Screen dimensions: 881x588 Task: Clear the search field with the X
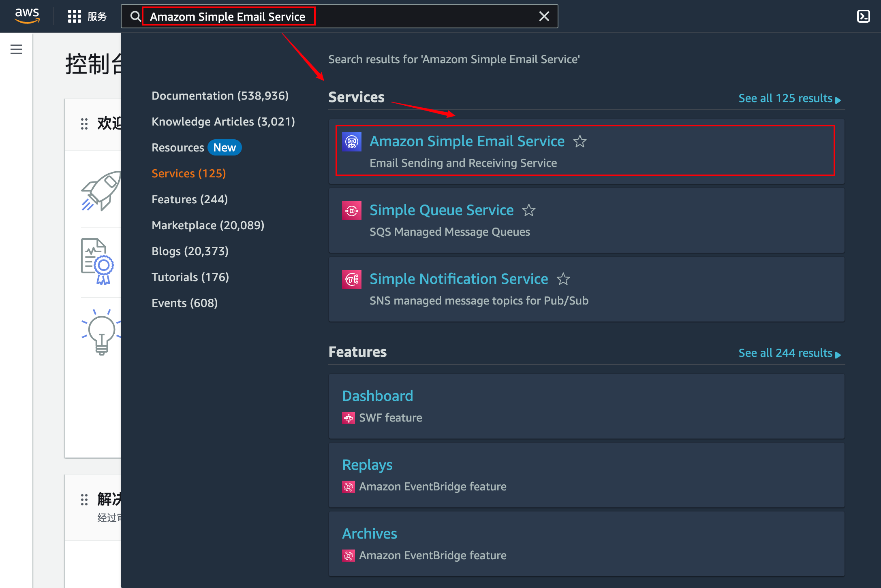click(544, 16)
